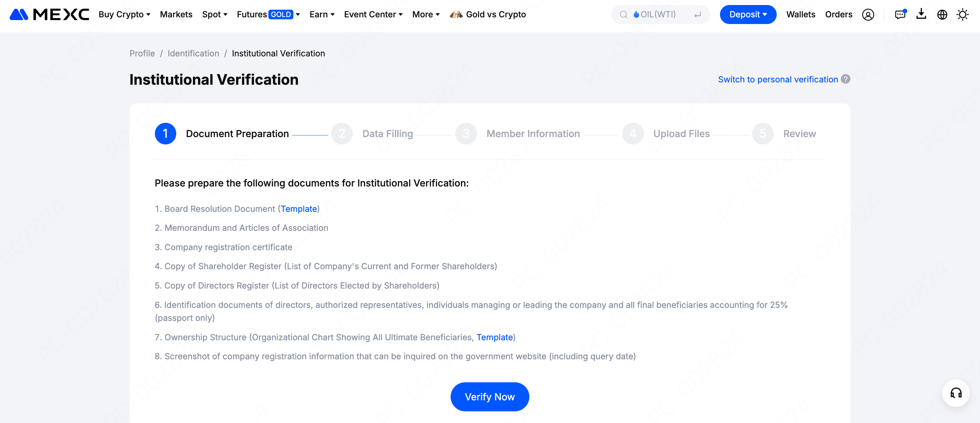Click the MEXC logo

(x=49, y=14)
